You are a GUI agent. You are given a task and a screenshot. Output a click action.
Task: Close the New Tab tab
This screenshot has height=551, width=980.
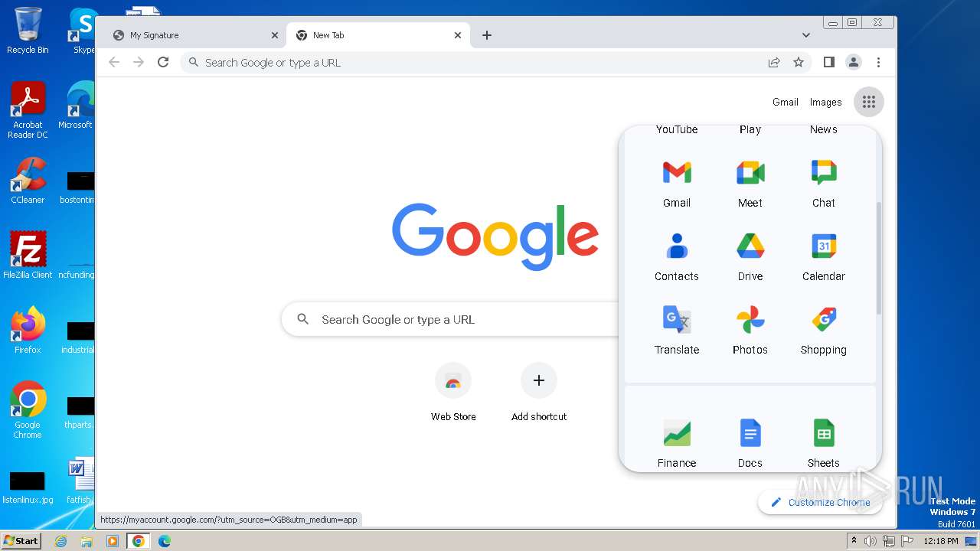pyautogui.click(x=458, y=35)
